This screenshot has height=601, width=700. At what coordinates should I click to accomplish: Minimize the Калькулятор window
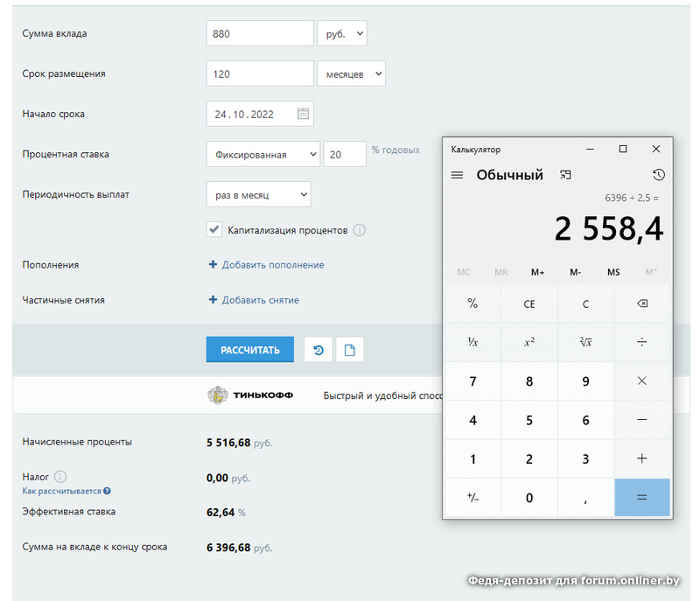[x=590, y=149]
